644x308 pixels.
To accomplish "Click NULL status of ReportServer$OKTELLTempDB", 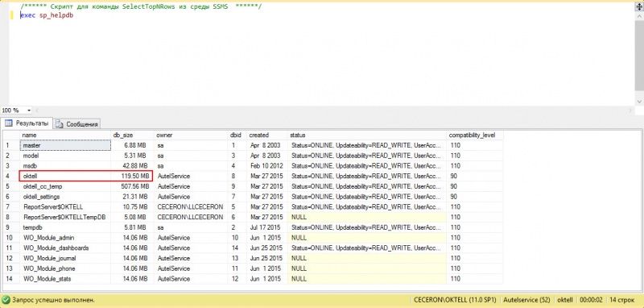I will (367, 217).
